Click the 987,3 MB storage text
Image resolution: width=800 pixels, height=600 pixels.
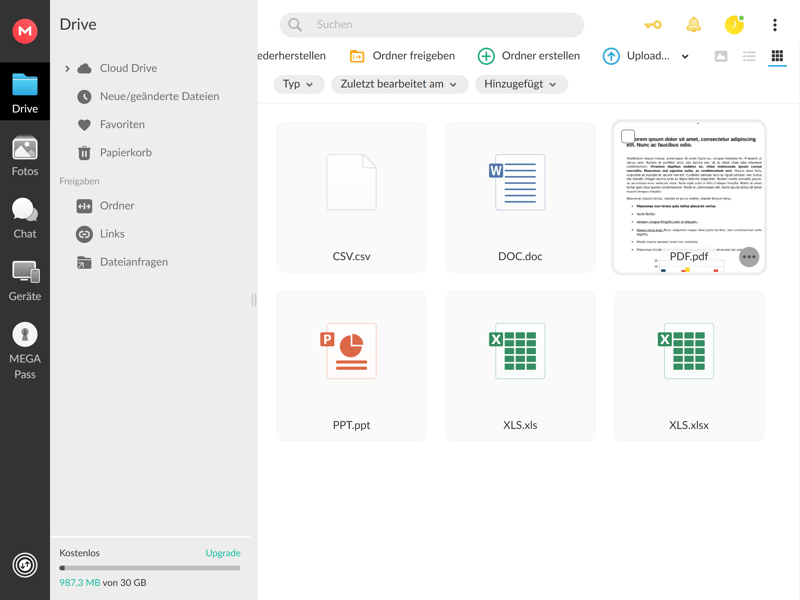[80, 583]
